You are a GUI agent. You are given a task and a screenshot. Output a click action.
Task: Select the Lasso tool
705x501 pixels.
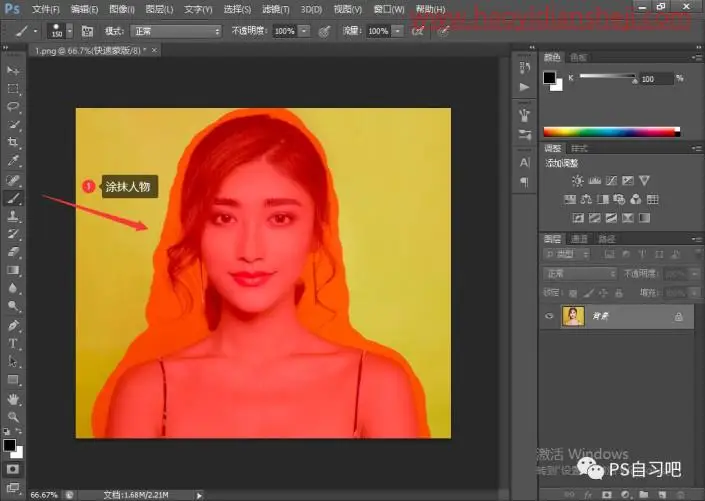13,107
